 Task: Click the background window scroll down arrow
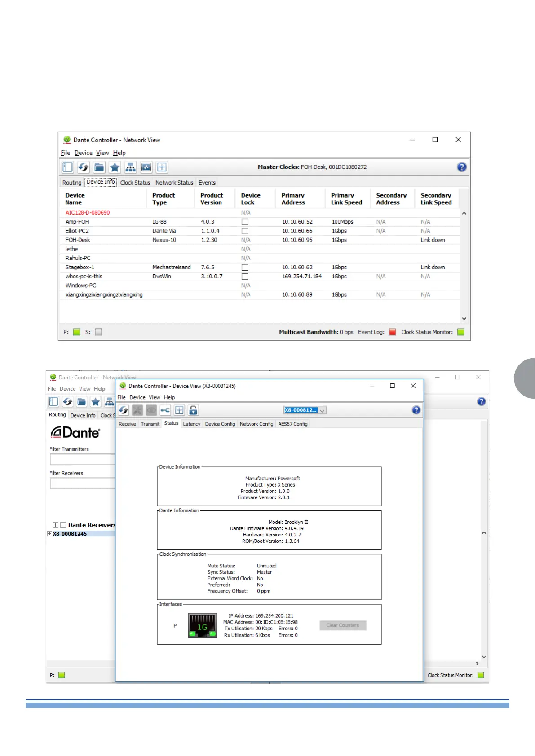484,657
